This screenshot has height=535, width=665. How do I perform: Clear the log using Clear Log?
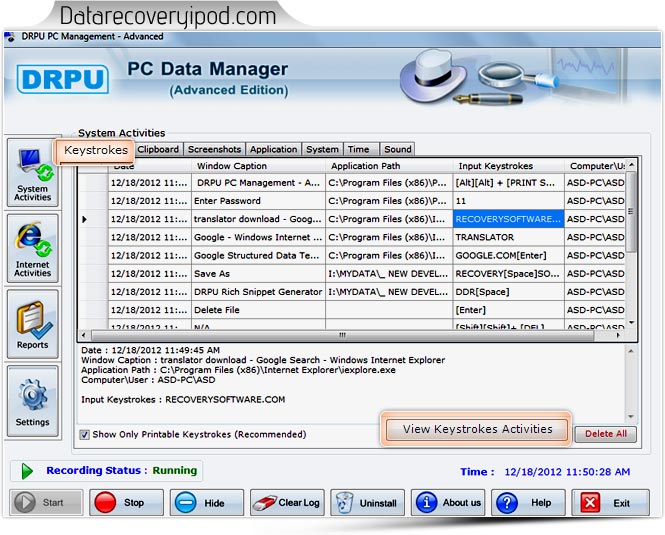(x=287, y=502)
